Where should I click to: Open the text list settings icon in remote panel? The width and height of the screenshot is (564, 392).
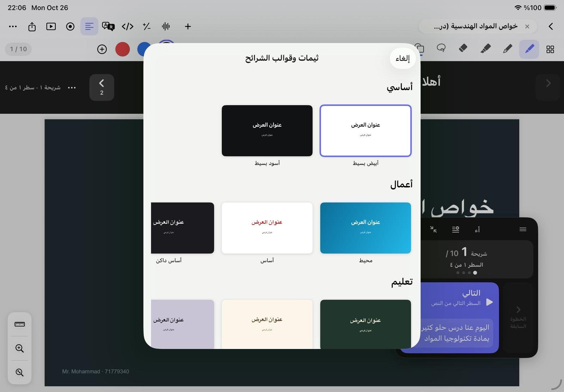tap(455, 229)
